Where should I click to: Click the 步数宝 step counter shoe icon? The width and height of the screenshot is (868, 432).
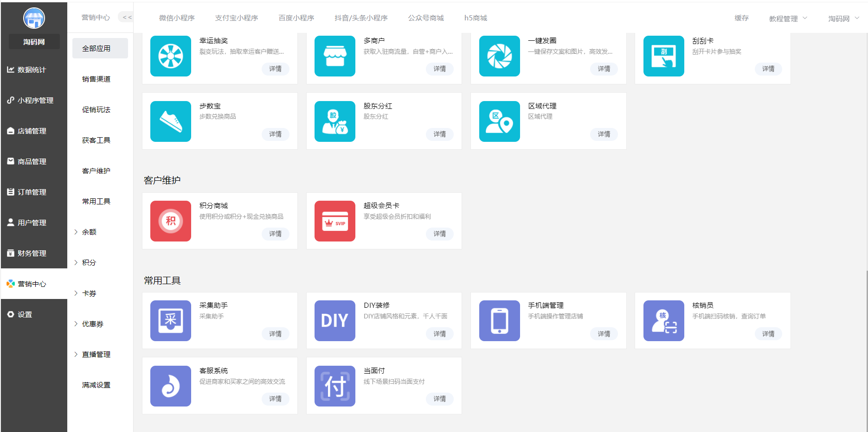(x=170, y=121)
